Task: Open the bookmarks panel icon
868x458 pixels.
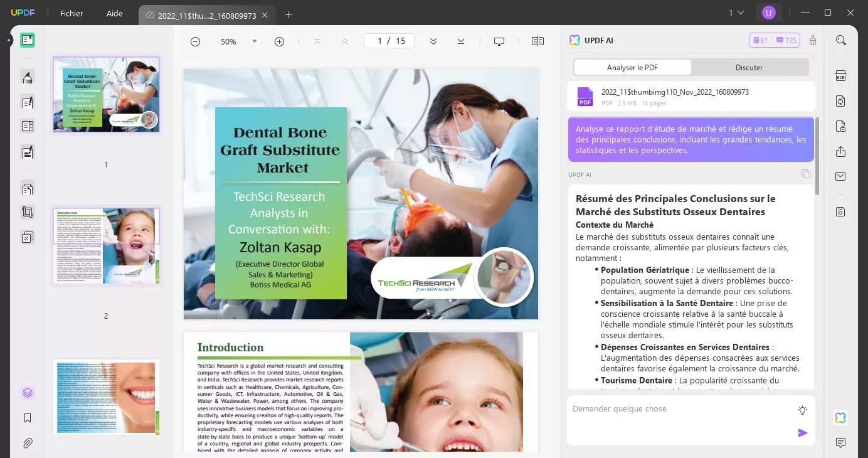Action: pyautogui.click(x=28, y=418)
